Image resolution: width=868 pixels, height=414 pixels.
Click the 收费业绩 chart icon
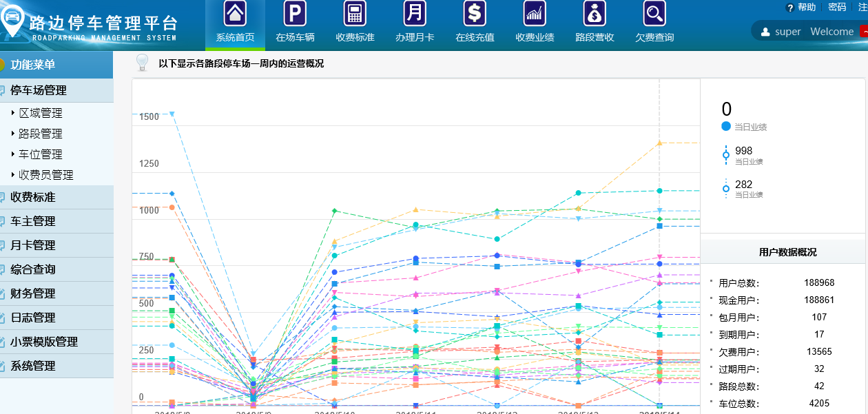coord(535,14)
